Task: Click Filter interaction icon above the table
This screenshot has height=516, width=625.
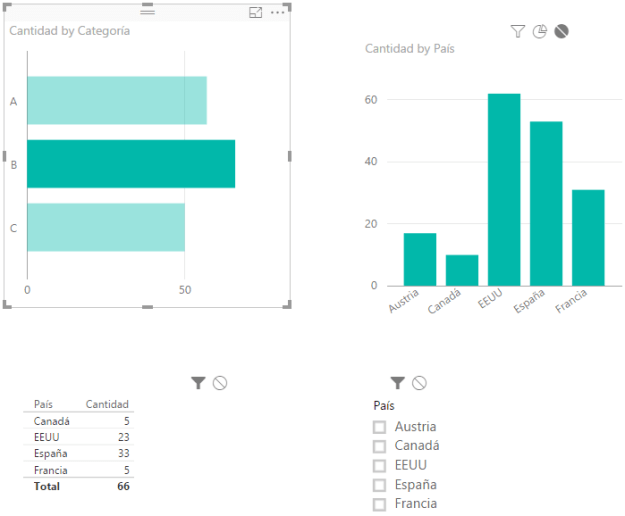Action: point(198,382)
